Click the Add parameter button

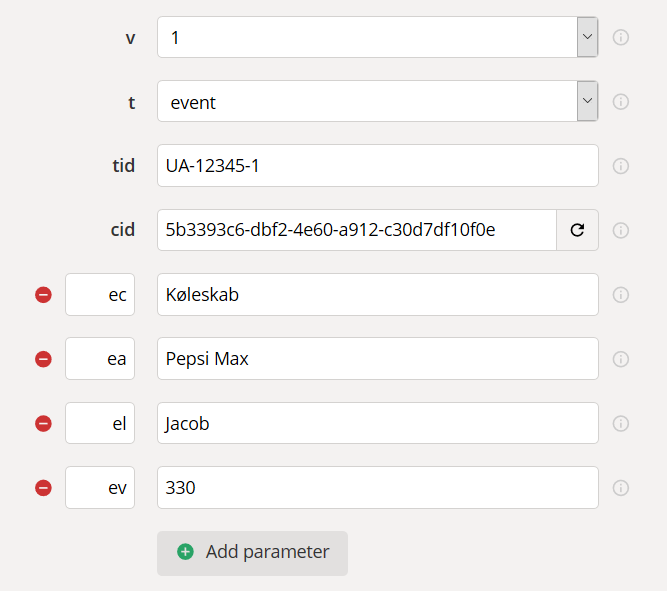(x=252, y=552)
